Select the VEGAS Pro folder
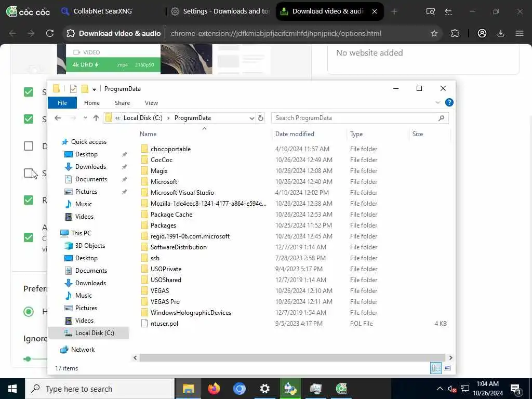Screen dimensions: 532x399 (x=165, y=302)
